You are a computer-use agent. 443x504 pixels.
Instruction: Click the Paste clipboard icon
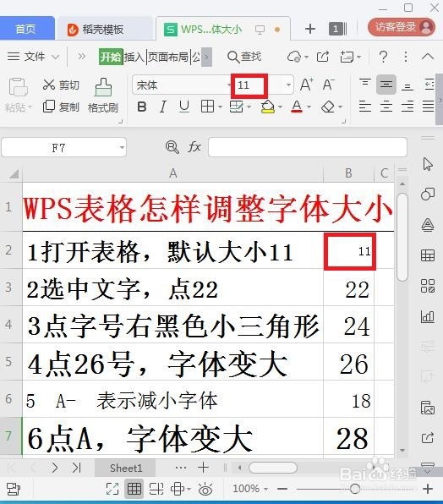tap(18, 87)
